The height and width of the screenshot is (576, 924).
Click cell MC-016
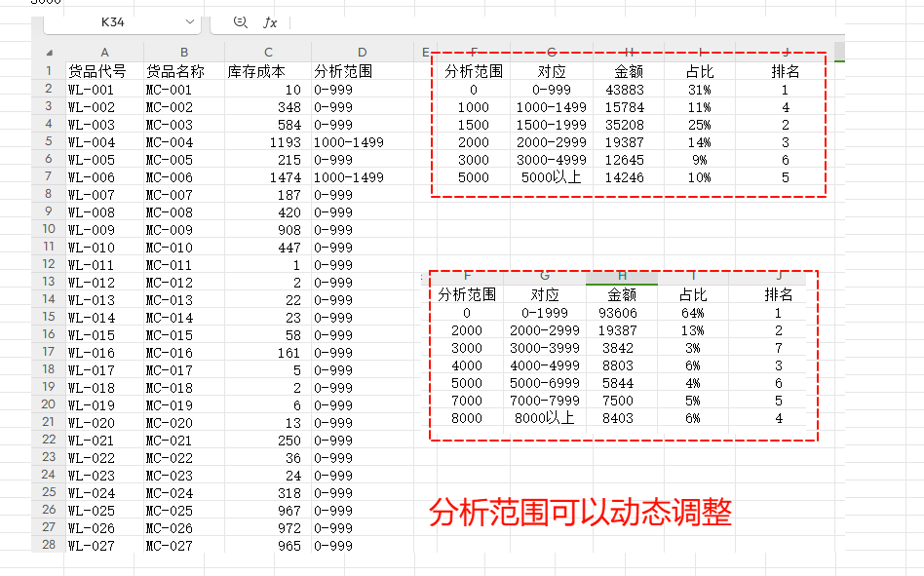(170, 353)
